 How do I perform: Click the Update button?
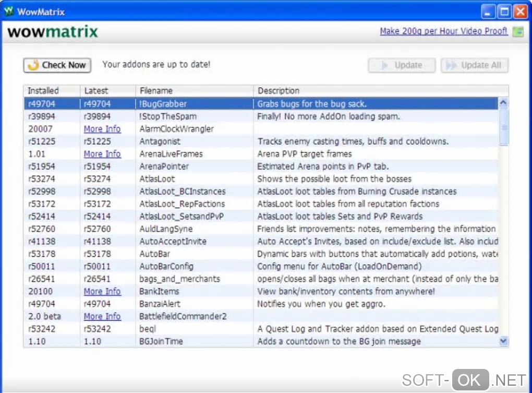point(402,65)
